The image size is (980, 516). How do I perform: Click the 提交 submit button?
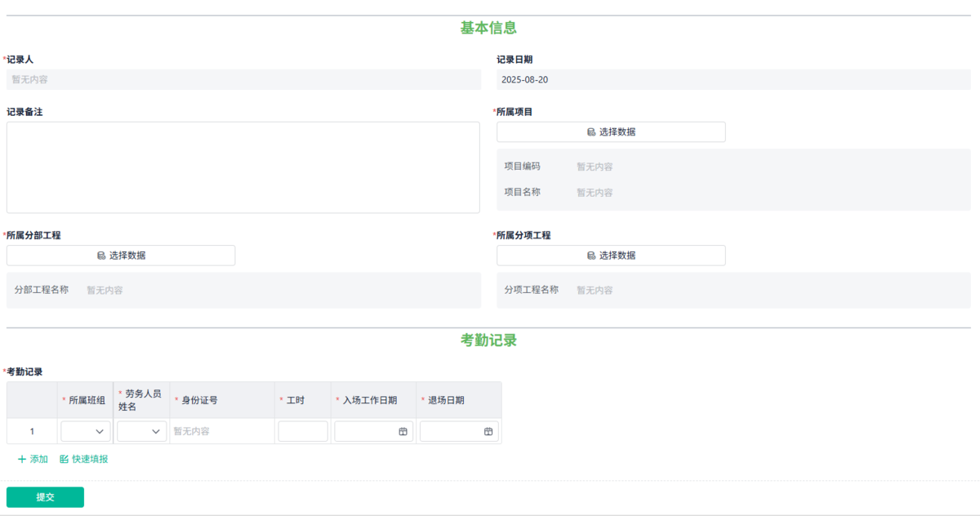(x=45, y=496)
